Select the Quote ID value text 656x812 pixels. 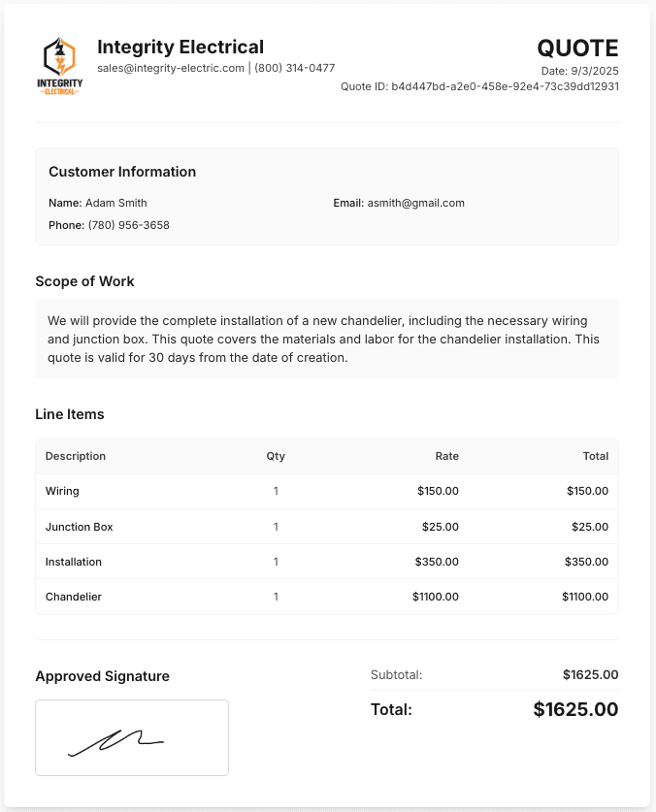[505, 86]
